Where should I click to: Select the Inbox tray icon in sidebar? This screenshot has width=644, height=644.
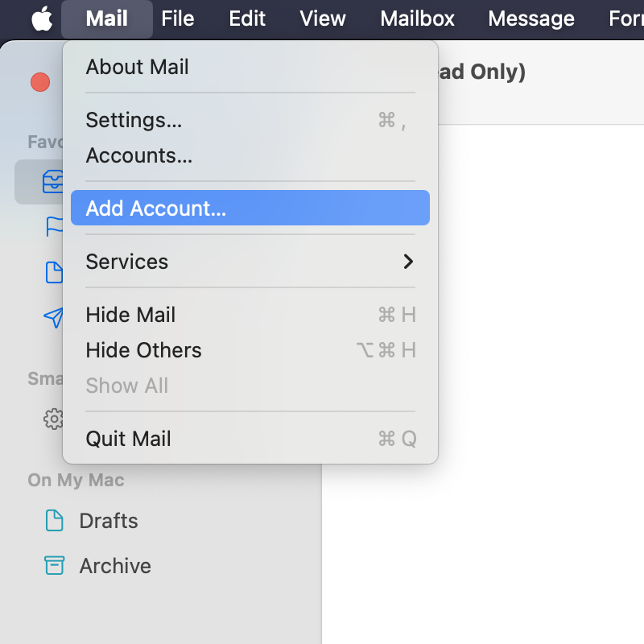coord(52,182)
